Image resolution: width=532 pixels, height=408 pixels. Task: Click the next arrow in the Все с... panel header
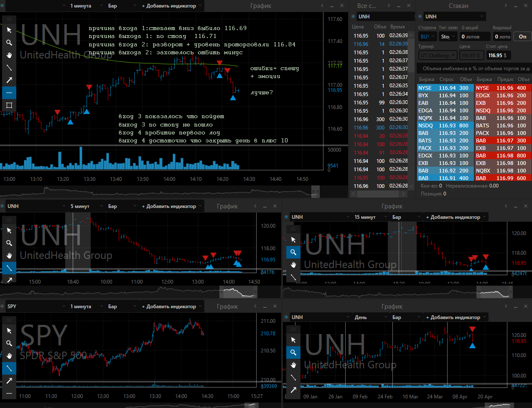[389, 5]
